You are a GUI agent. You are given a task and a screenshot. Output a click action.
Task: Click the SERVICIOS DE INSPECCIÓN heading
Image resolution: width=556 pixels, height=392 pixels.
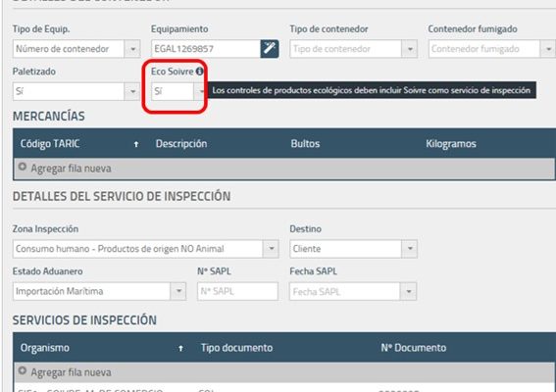[84, 320]
